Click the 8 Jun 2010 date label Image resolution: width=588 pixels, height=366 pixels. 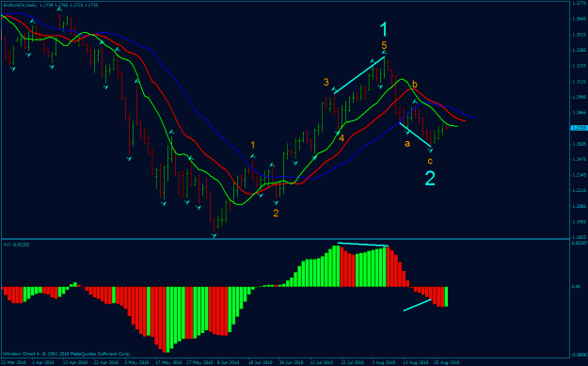[229, 362]
